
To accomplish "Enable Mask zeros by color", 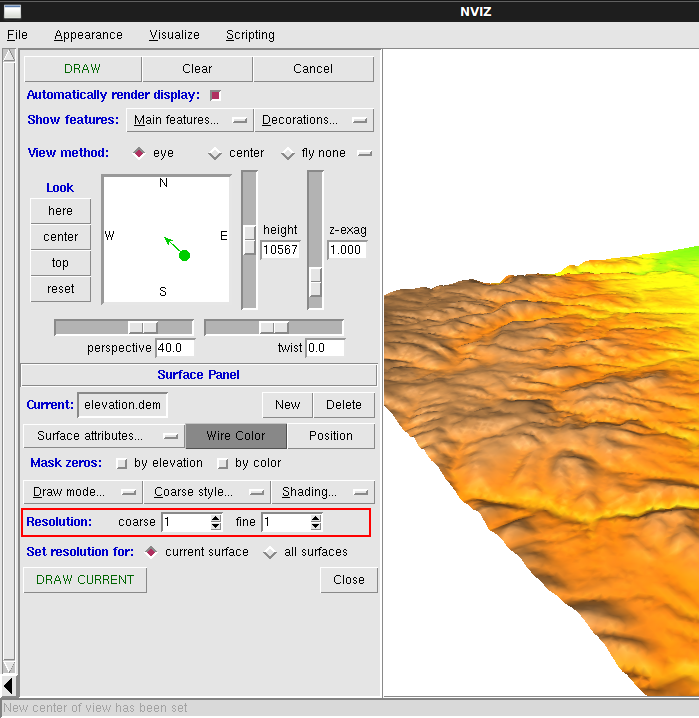I will 223,464.
